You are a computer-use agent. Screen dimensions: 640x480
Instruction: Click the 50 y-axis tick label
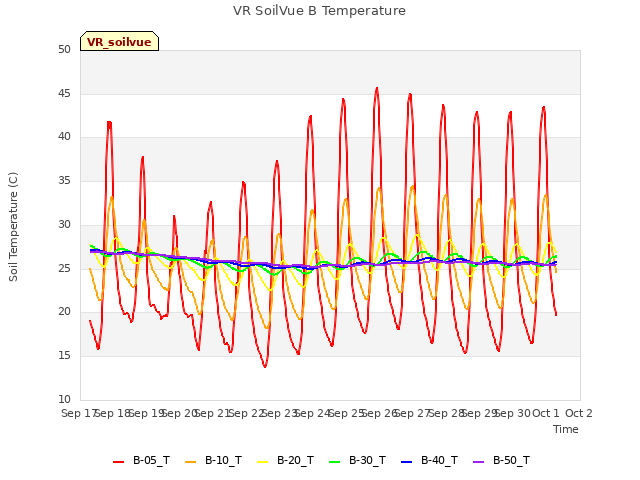click(64, 49)
